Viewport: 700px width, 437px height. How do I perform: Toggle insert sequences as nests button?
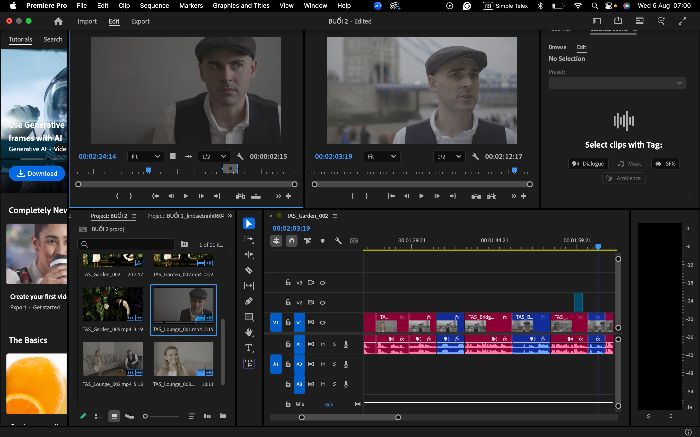pyautogui.click(x=276, y=241)
